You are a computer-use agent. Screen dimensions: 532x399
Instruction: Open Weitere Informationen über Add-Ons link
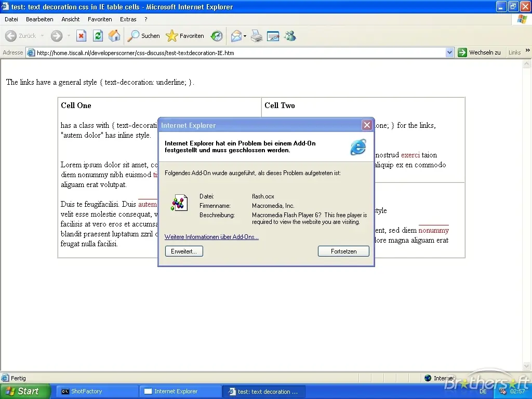pos(211,237)
